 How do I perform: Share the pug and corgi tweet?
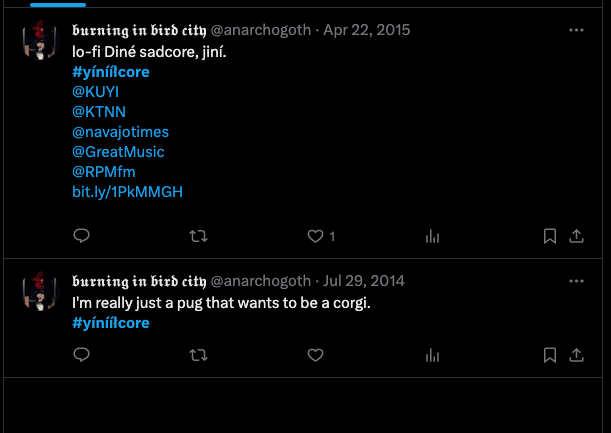coord(576,354)
